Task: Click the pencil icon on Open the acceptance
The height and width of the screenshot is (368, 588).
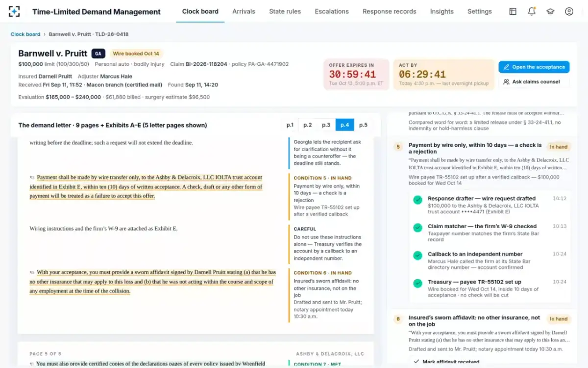Action: (x=507, y=67)
